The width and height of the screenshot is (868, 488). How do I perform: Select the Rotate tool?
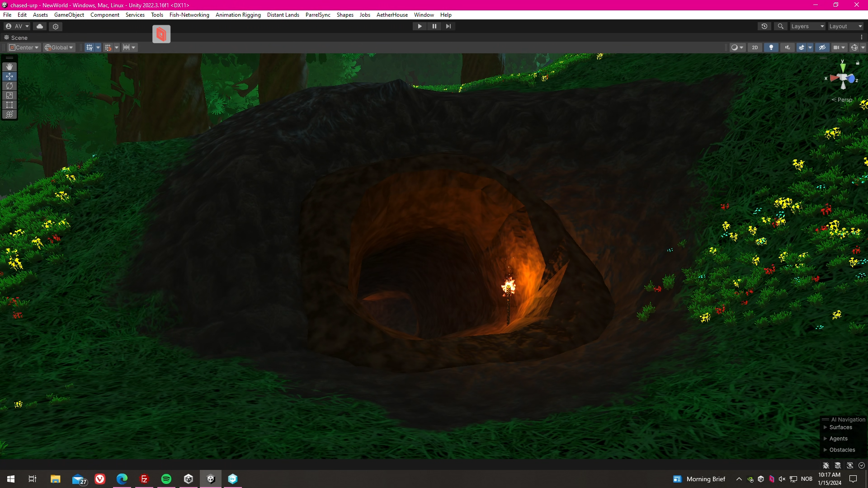coord(9,86)
